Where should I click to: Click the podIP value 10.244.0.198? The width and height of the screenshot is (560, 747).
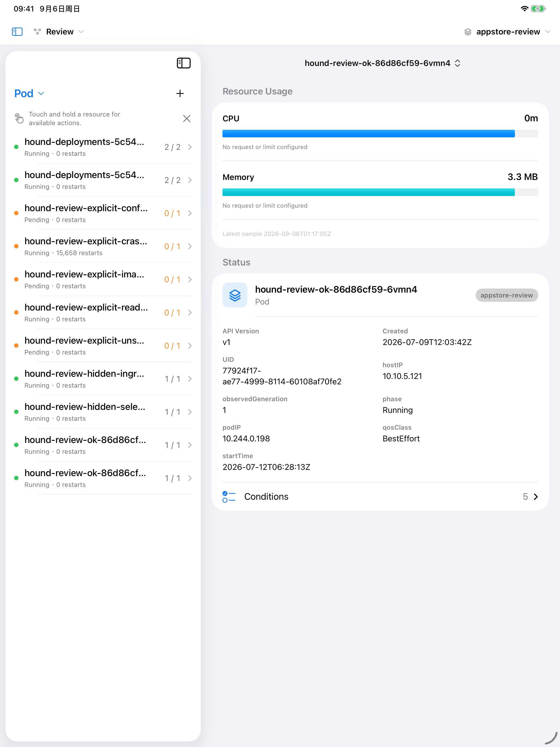tap(246, 439)
